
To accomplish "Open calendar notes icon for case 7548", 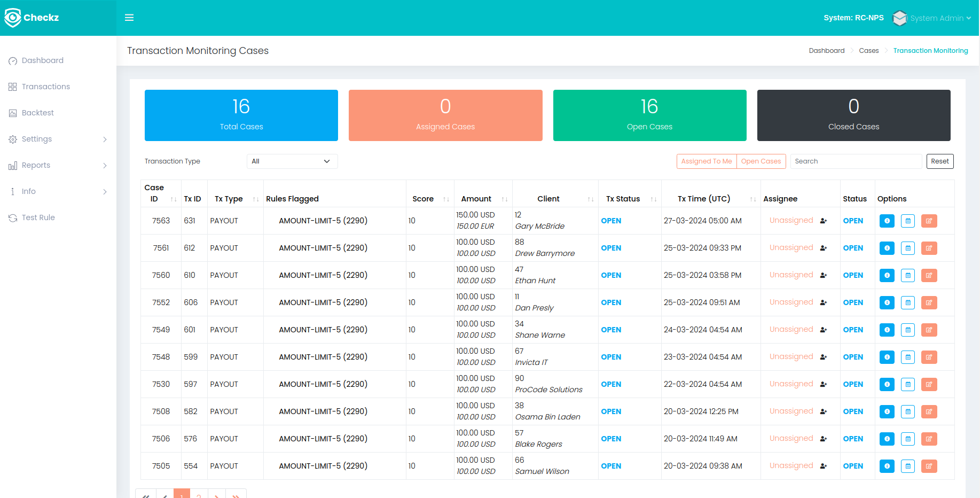I will (x=908, y=357).
